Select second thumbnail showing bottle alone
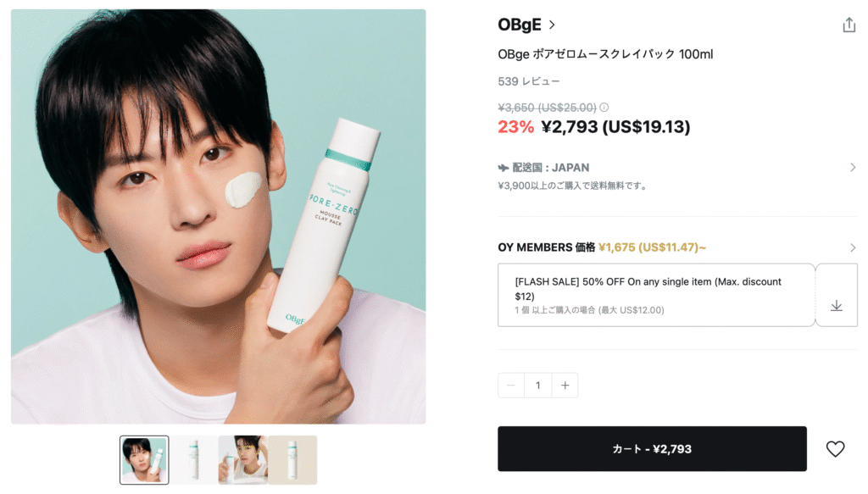868x494 pixels. click(x=193, y=460)
